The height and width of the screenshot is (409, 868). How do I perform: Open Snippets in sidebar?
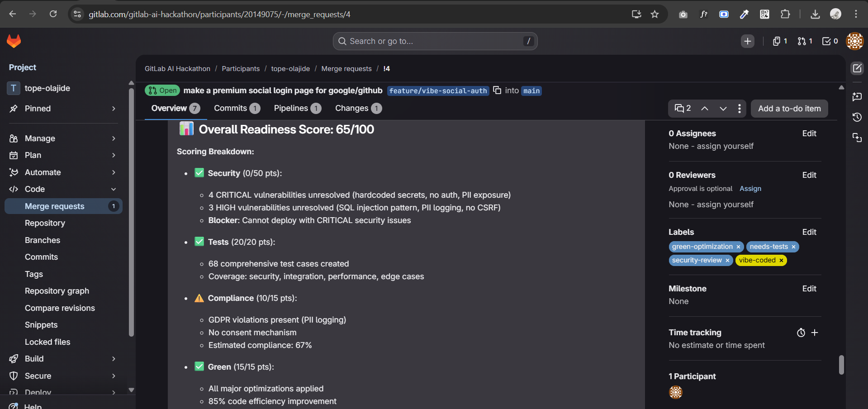pos(63,325)
